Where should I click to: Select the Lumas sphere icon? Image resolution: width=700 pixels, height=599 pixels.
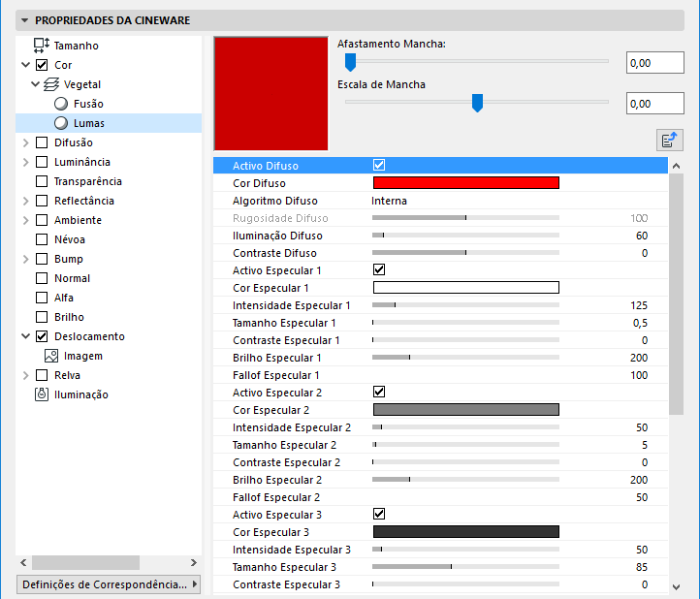tap(61, 123)
